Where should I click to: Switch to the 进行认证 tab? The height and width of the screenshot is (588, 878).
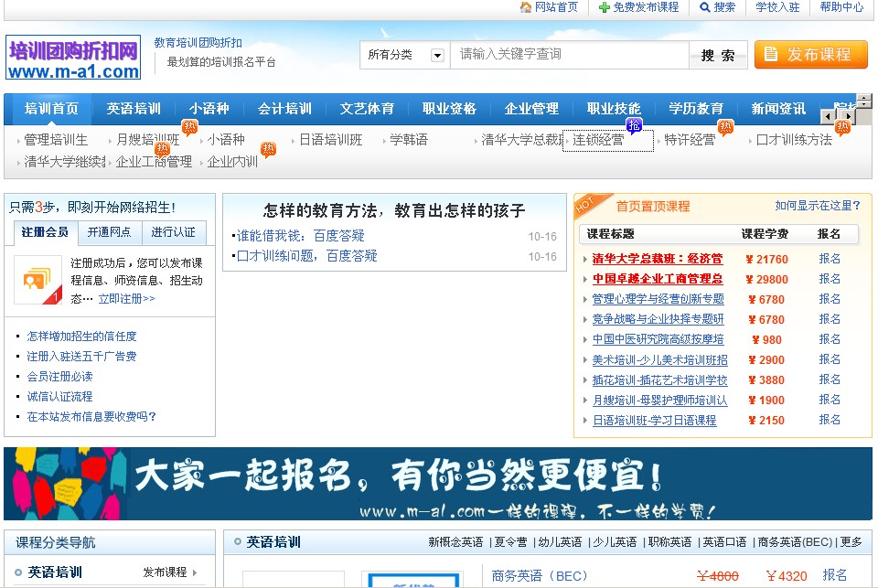click(x=173, y=232)
